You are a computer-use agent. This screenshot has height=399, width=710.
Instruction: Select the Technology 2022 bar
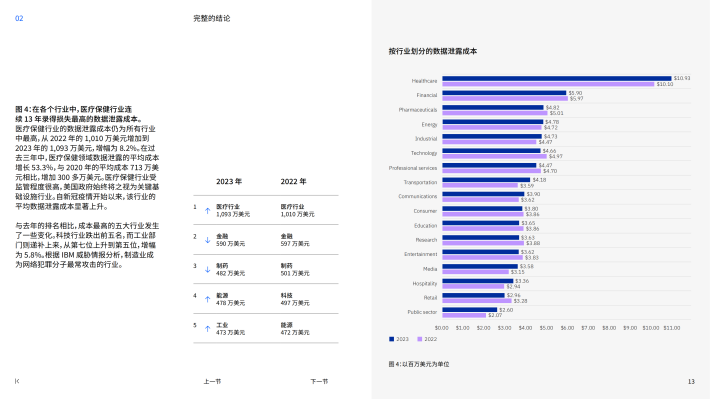point(494,156)
